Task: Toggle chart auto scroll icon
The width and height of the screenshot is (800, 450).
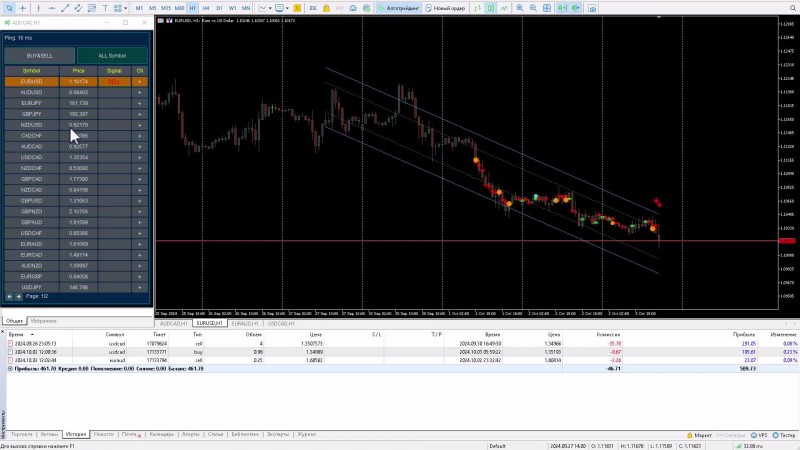Action: click(x=562, y=8)
